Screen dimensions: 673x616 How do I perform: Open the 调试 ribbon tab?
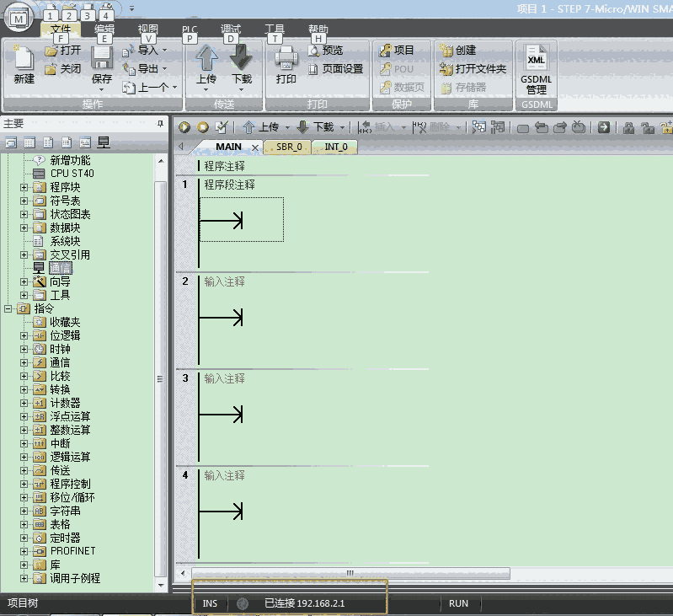coord(230,29)
